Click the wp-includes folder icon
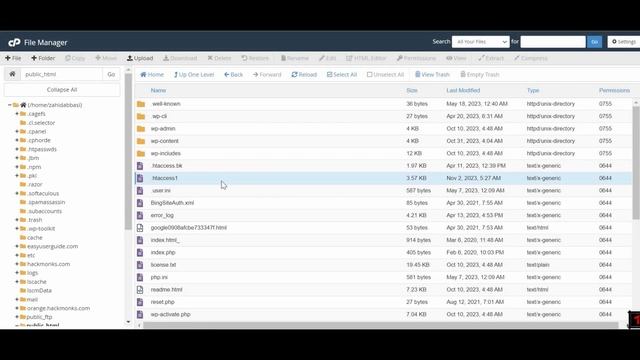This screenshot has width=640, height=360. 141,153
